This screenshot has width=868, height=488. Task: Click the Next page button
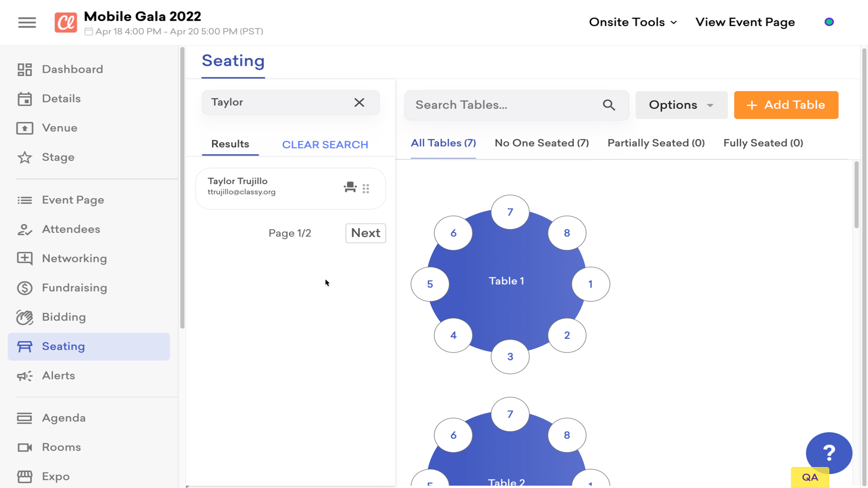point(365,233)
